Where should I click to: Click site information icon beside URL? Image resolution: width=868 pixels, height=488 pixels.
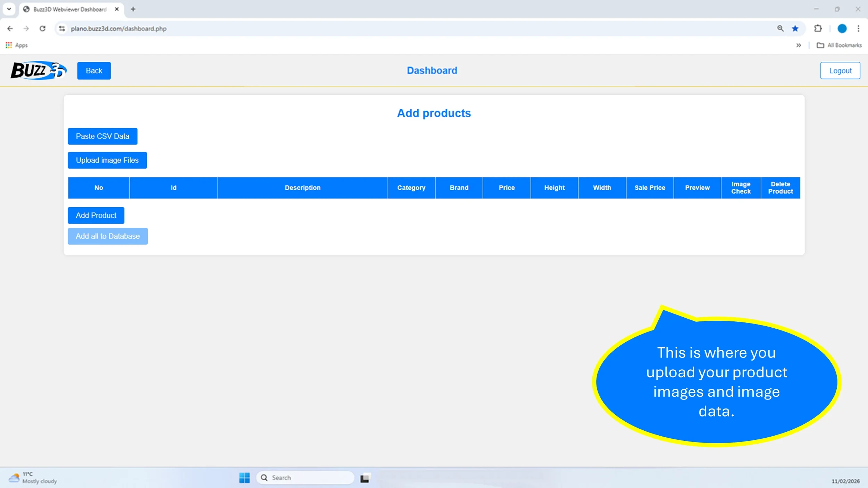tap(62, 28)
